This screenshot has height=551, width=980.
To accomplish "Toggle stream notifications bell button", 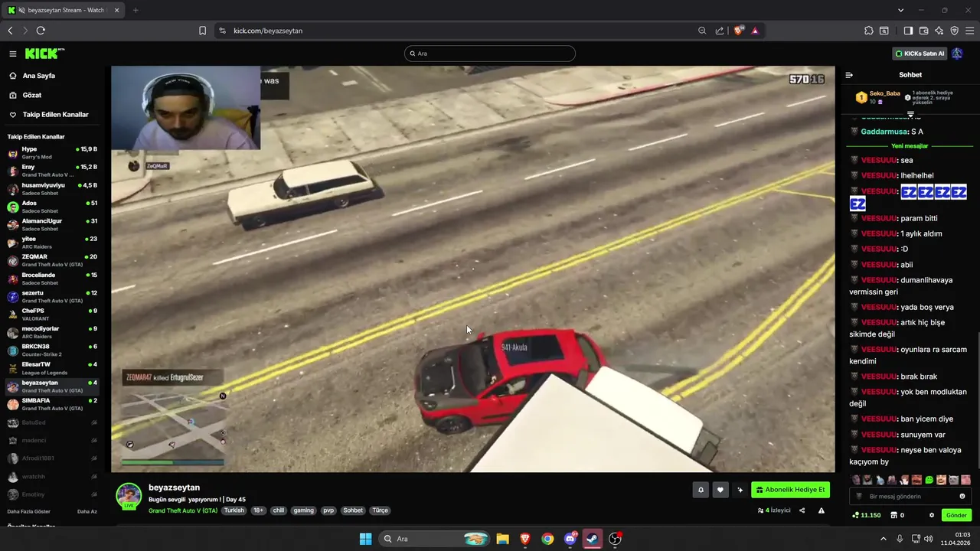I will point(701,490).
